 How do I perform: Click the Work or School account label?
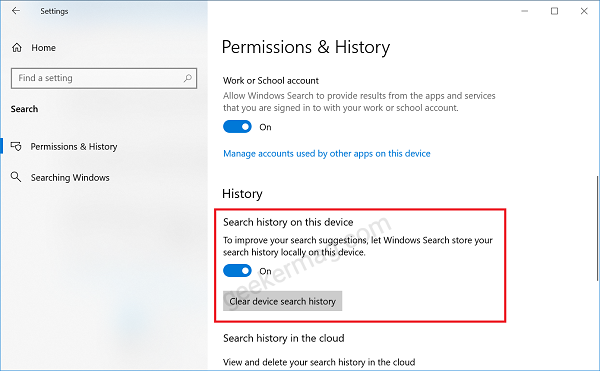click(271, 81)
